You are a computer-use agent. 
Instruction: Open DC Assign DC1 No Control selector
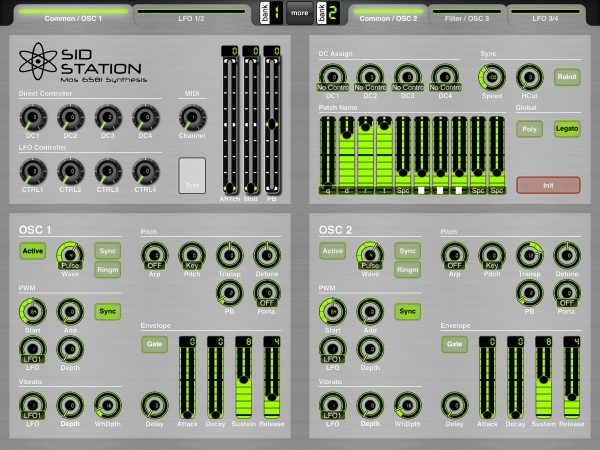[x=333, y=78]
